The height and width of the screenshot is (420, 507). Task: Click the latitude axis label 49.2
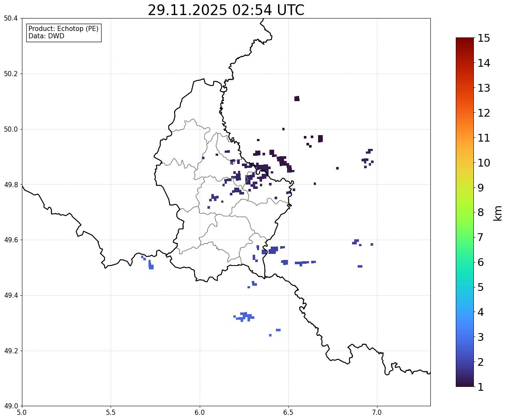point(11,351)
